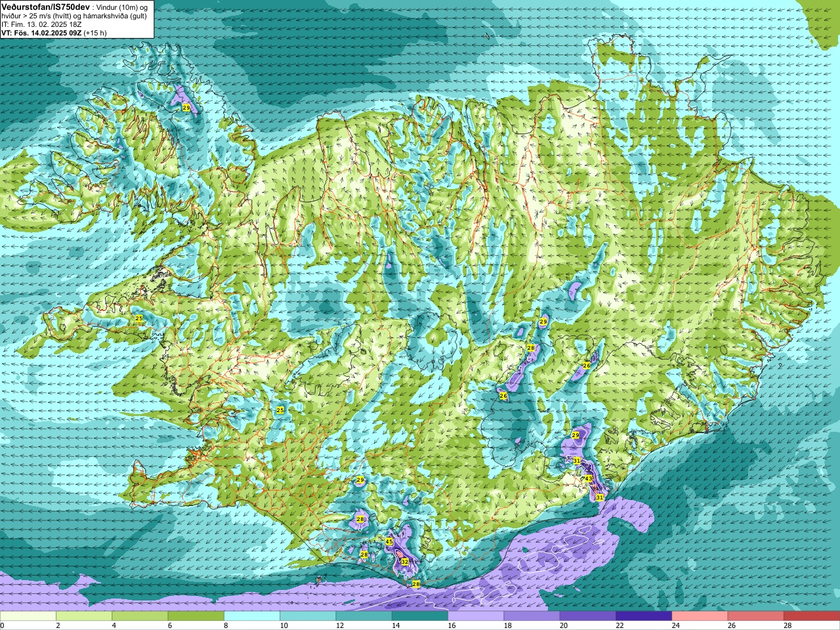Click the legend tick label '22'

619,625
